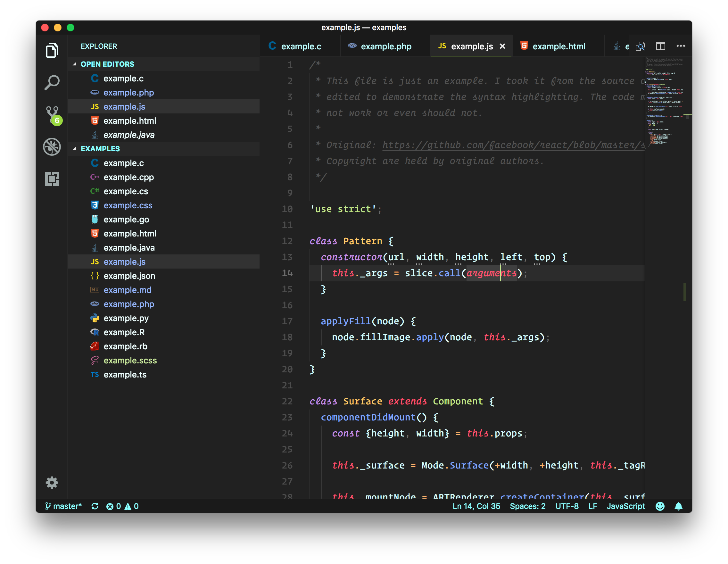Image resolution: width=728 pixels, height=564 pixels.
Task: Open the More Actions ellipsis menu
Action: (x=681, y=46)
